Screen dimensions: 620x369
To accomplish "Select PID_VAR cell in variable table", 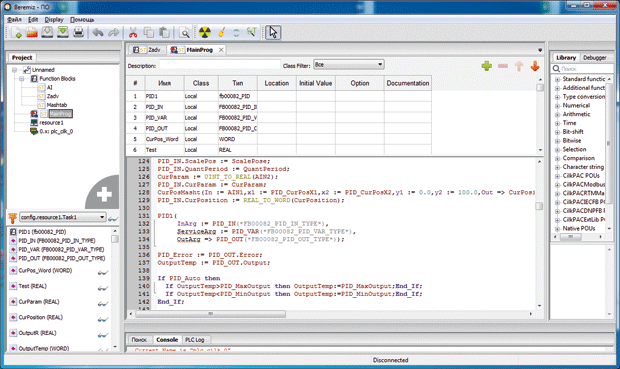I will tap(164, 118).
